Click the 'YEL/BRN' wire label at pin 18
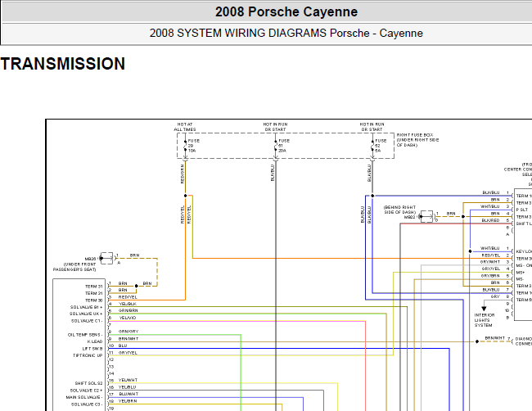This screenshot has width=532, height=411. coord(128,401)
